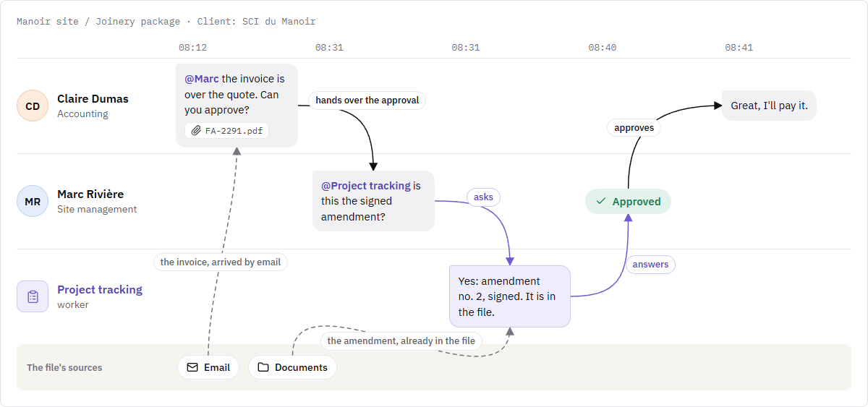Screen dimensions: 868x407
Task: Open the Email source chip
Action: tap(208, 367)
